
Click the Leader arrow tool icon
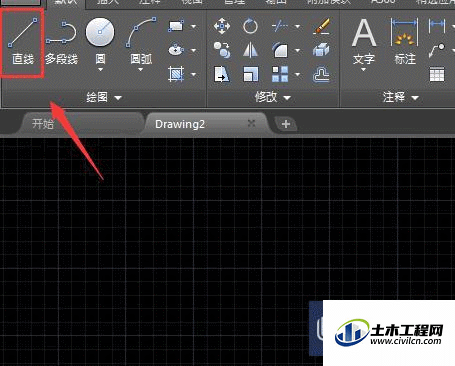point(437,50)
